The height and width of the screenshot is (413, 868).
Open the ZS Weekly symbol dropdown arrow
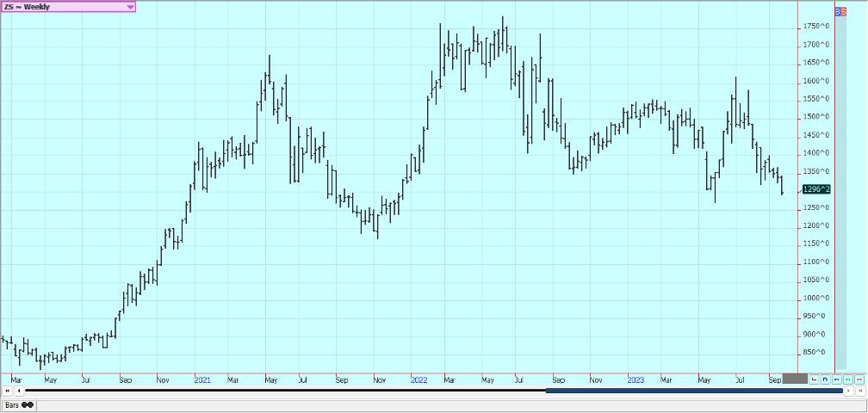(x=130, y=7)
